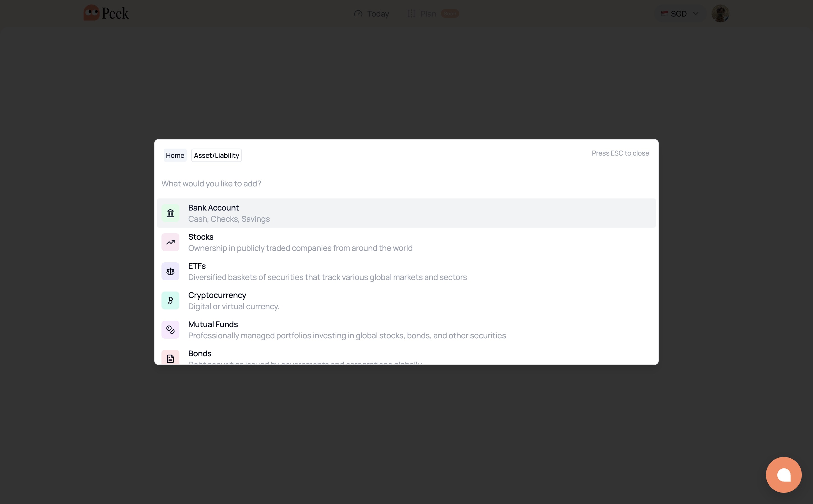Click the Today speedometer icon
Image resolution: width=813 pixels, height=504 pixels.
358,14
